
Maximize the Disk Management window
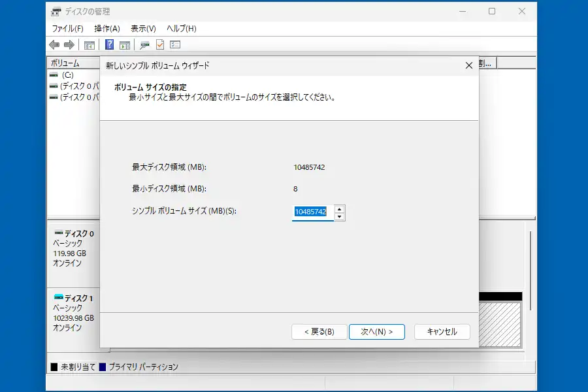(x=492, y=12)
